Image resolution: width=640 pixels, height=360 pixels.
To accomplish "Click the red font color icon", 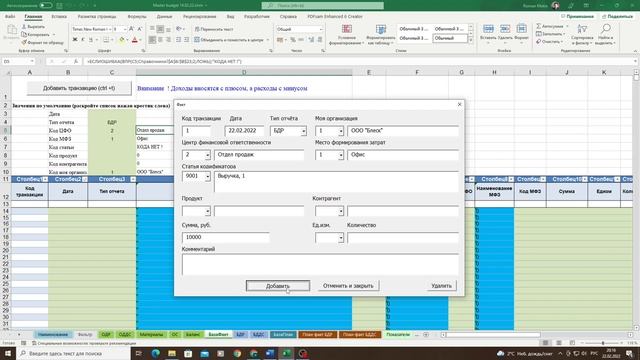I will [135, 40].
